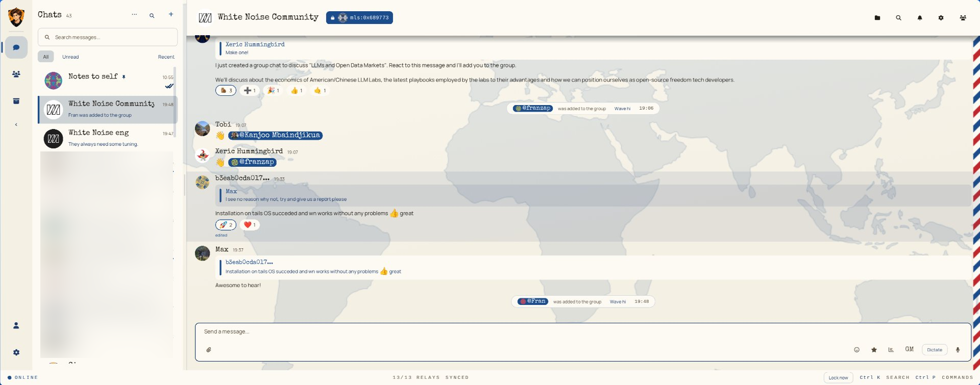This screenshot has width=980, height=385.
Task: Toggle the heart reaction on the tails OS message
Action: point(250,225)
